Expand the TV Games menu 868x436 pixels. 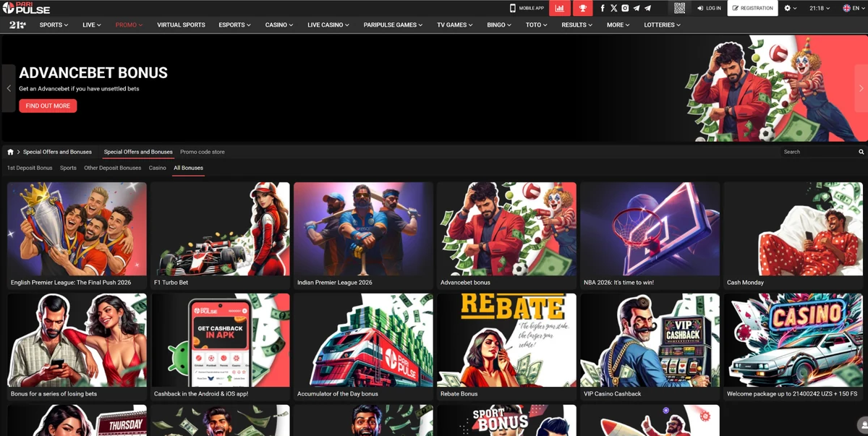pyautogui.click(x=455, y=25)
